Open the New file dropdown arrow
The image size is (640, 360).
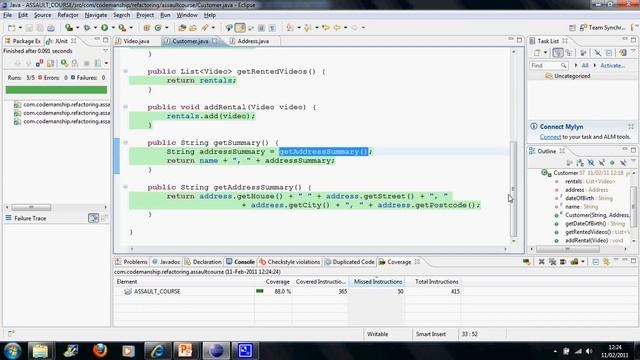point(20,28)
